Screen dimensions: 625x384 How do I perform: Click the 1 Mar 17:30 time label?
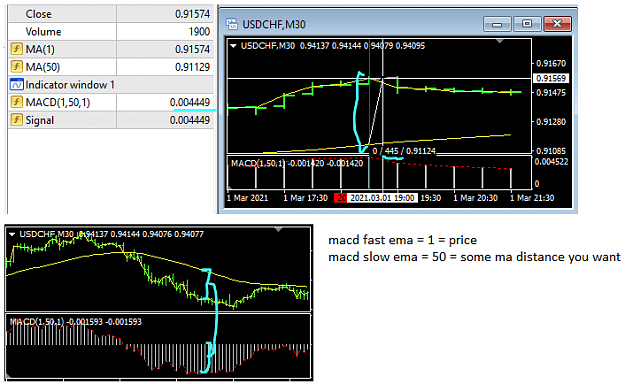click(305, 198)
